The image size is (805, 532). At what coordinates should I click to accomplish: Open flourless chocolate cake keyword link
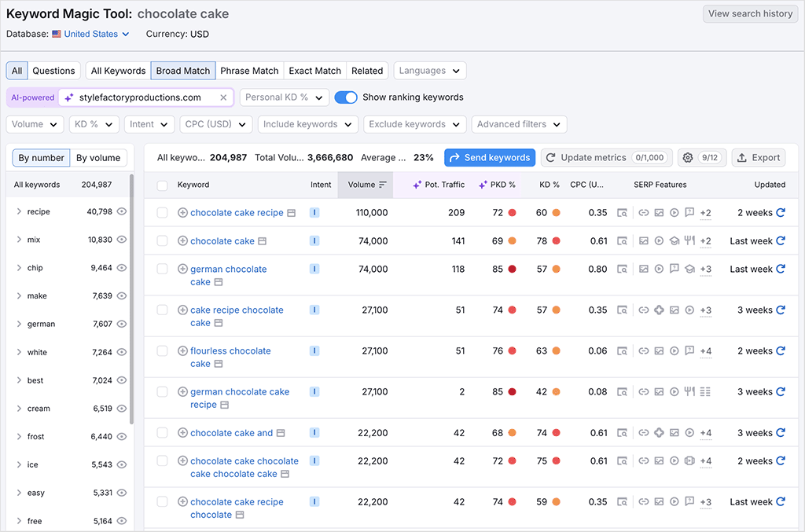(230, 358)
